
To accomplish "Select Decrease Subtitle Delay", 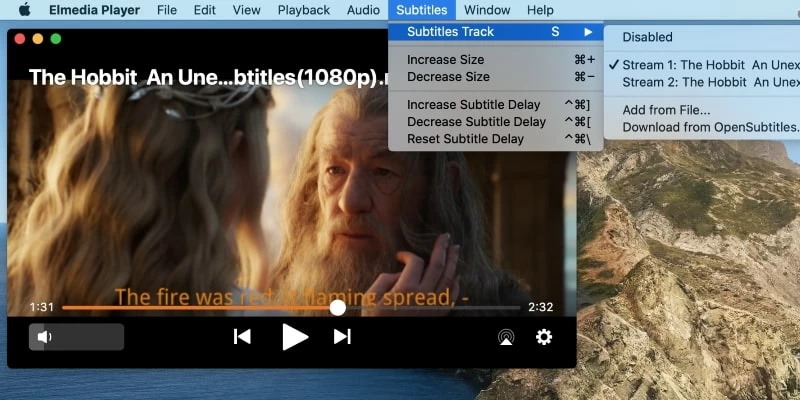I will 495,122.
